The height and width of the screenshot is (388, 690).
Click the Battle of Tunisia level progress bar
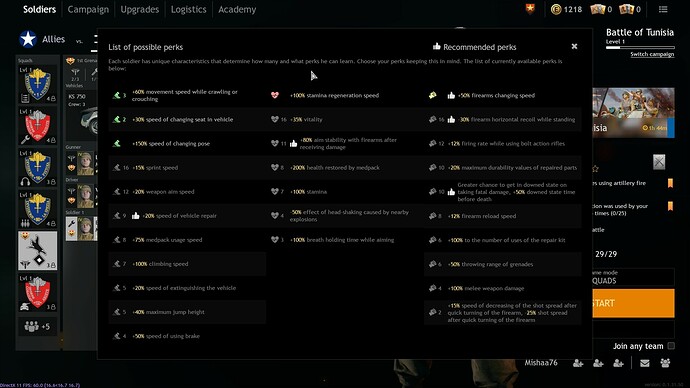click(x=640, y=47)
